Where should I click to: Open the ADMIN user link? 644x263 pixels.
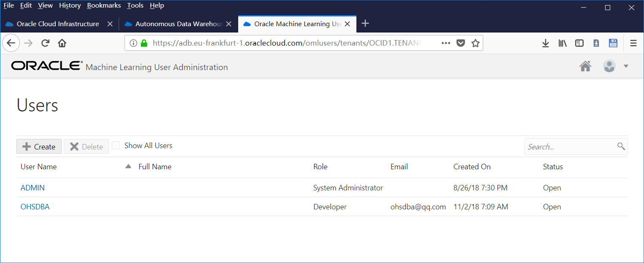point(33,188)
